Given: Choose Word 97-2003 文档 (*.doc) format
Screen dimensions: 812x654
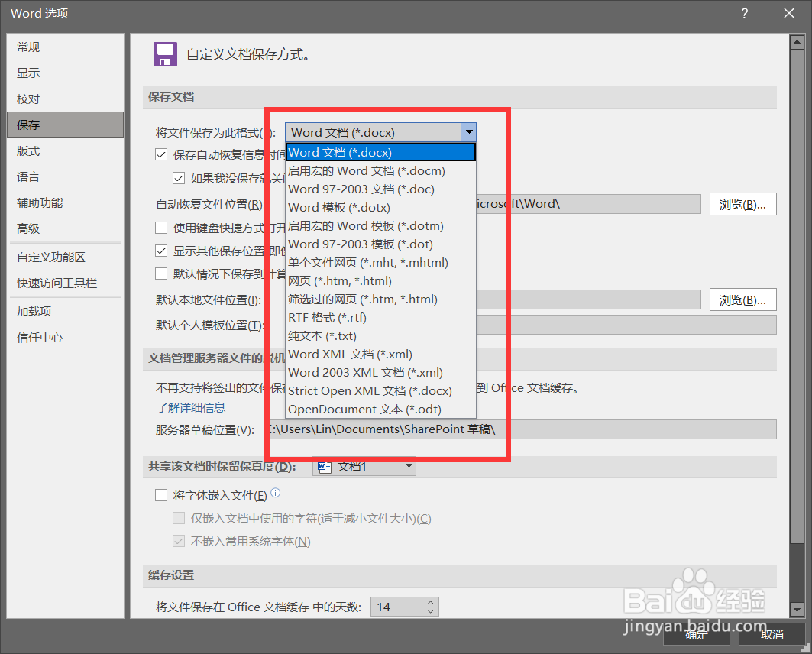Looking at the screenshot, I should [x=380, y=189].
